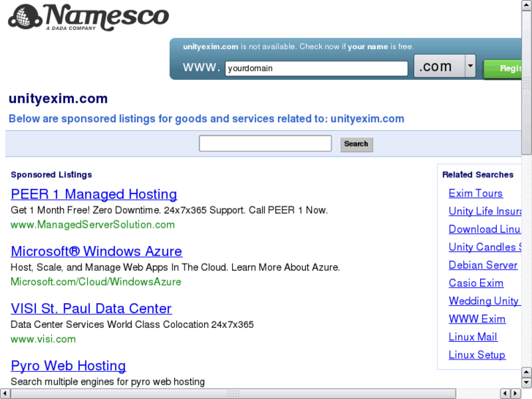Open the Pyro Web Hosting link

pyautogui.click(x=68, y=365)
